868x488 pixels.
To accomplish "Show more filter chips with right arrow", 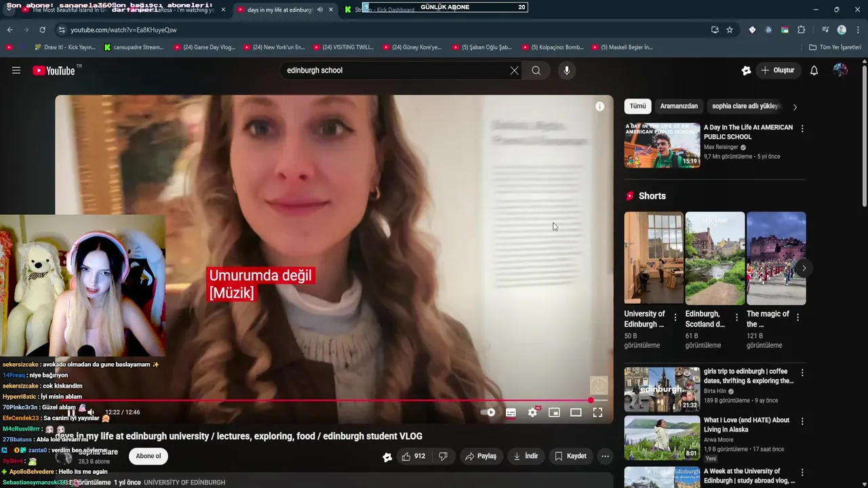I will (795, 107).
